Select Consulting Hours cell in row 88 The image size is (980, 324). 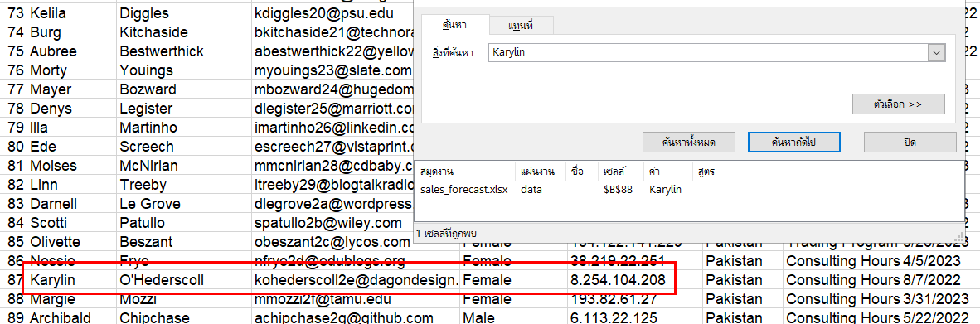pos(842,300)
